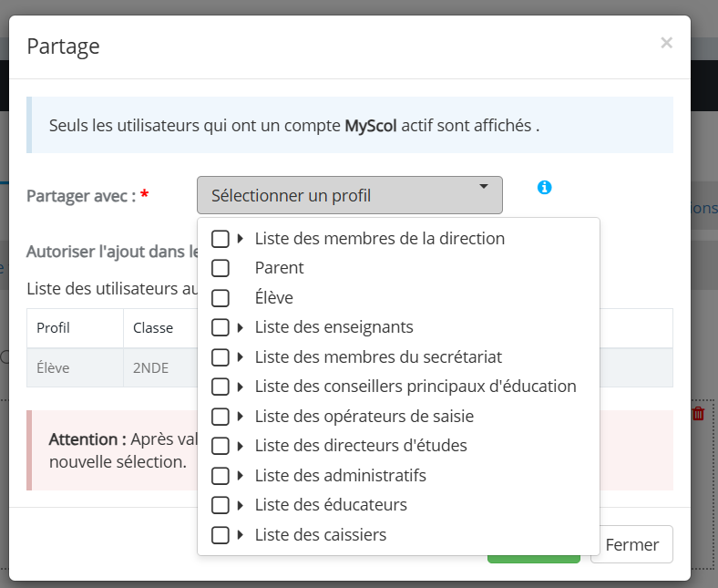
Task: Check the Liste des enseignants box
Action: click(221, 327)
